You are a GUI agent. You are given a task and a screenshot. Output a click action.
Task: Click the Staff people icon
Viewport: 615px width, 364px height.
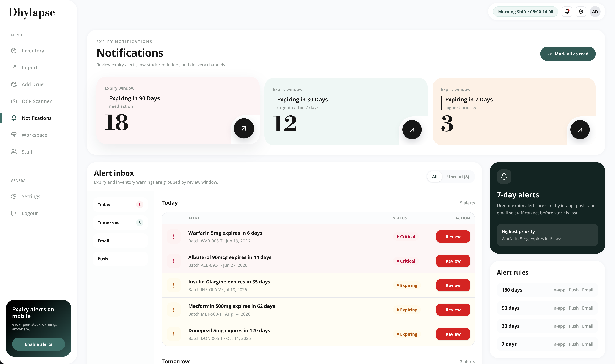click(x=14, y=152)
